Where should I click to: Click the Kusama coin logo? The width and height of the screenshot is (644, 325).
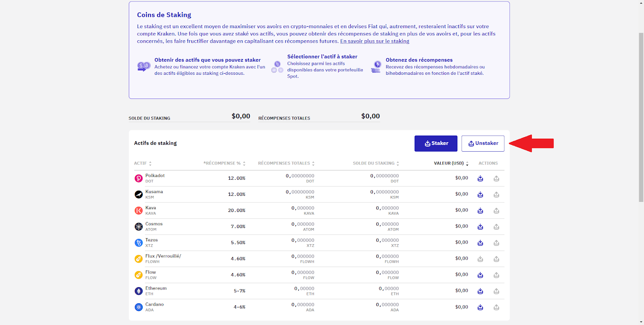coord(138,194)
